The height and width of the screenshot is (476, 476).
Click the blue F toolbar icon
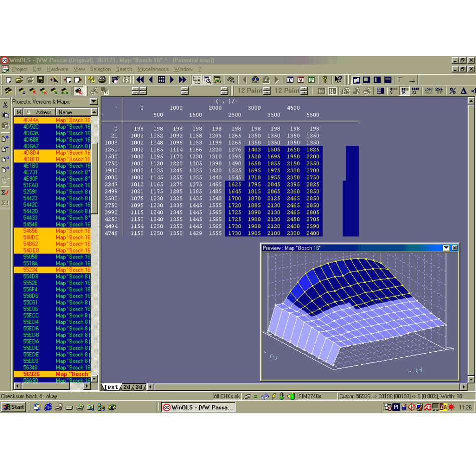tap(290, 80)
